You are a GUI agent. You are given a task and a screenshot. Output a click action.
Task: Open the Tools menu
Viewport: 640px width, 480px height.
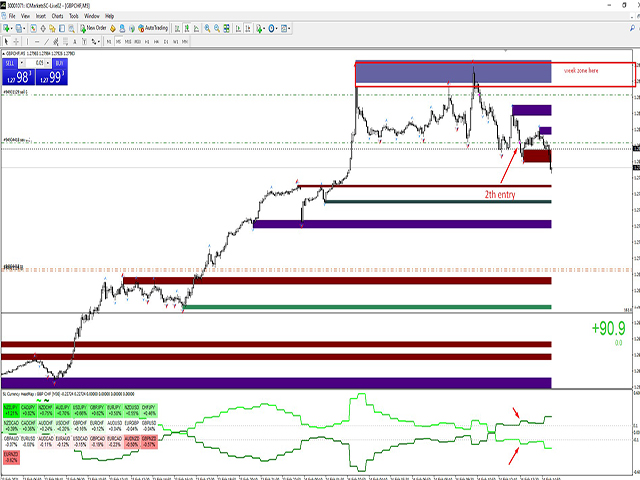pos(74,16)
